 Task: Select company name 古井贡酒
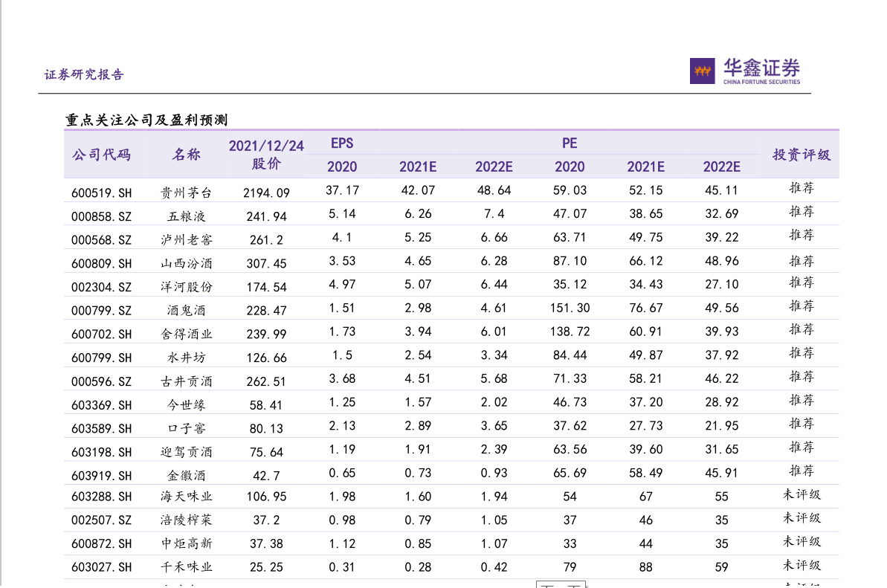186,381
